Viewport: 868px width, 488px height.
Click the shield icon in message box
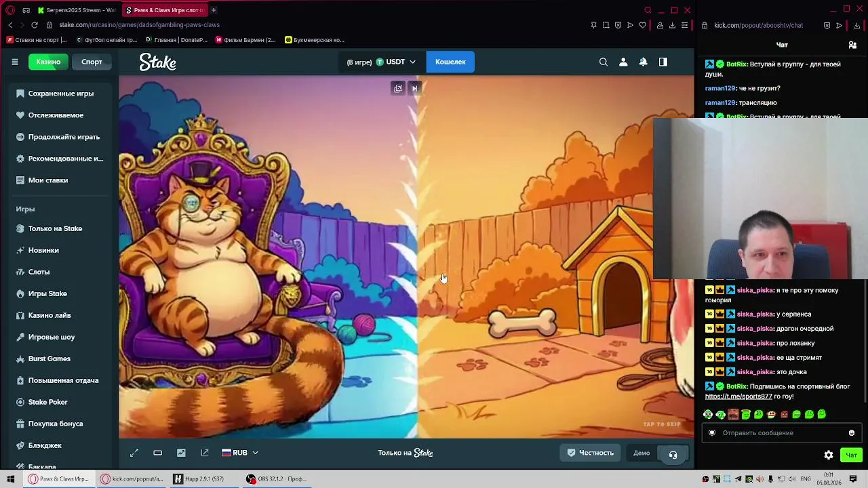point(712,433)
